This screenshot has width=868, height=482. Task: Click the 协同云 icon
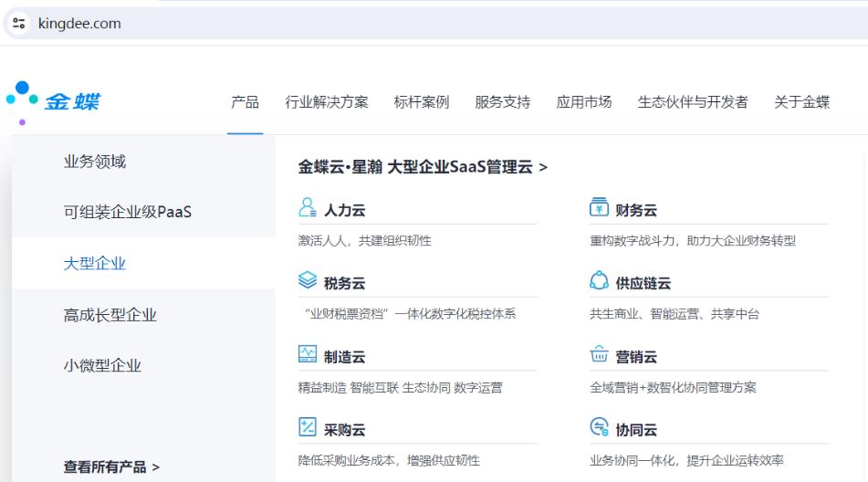(599, 426)
